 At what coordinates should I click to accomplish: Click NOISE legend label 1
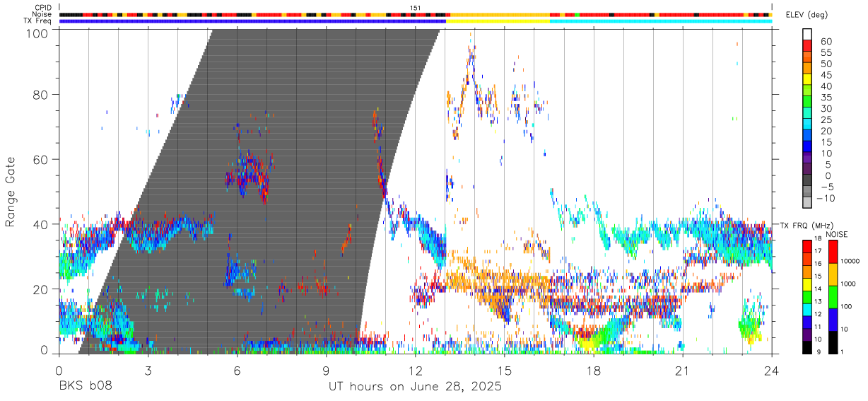(840, 351)
